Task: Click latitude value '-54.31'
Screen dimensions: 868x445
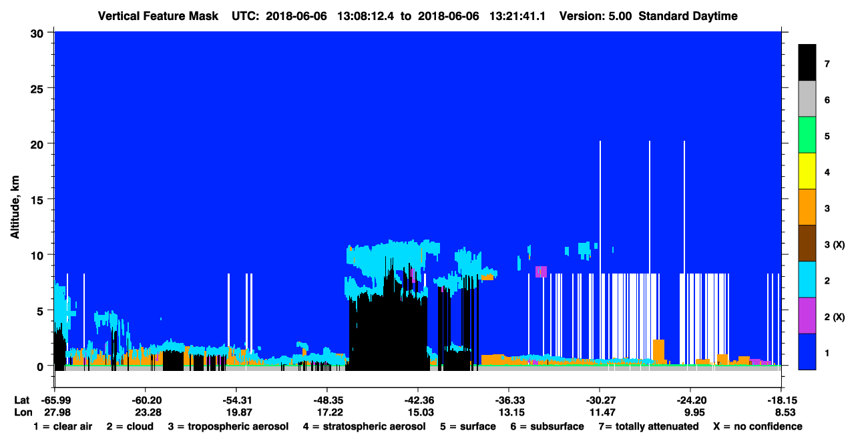Action: 237,400
